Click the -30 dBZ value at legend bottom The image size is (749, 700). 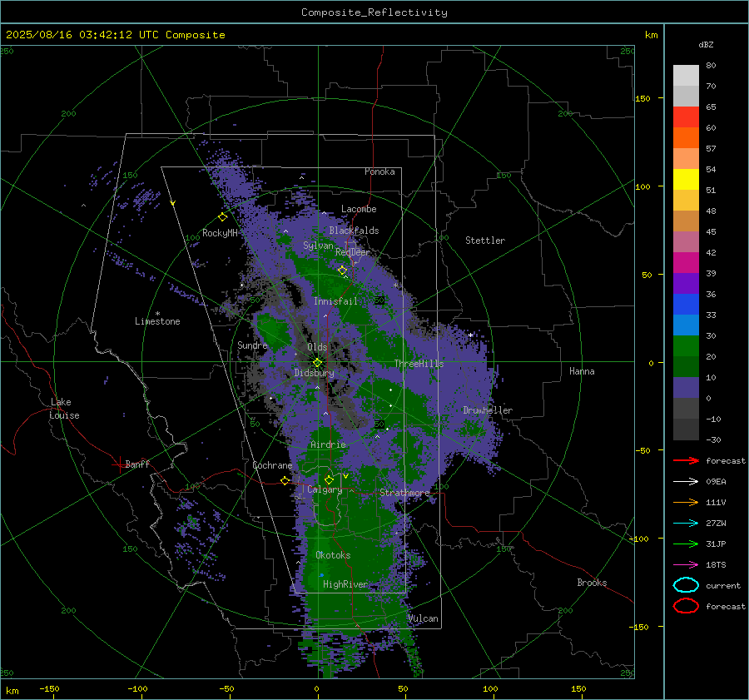pyautogui.click(x=714, y=439)
